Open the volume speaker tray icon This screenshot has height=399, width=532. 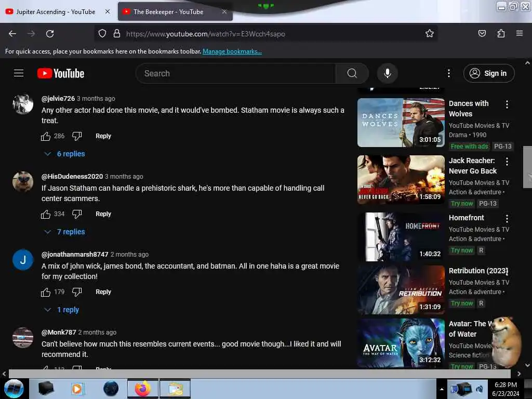480,389
